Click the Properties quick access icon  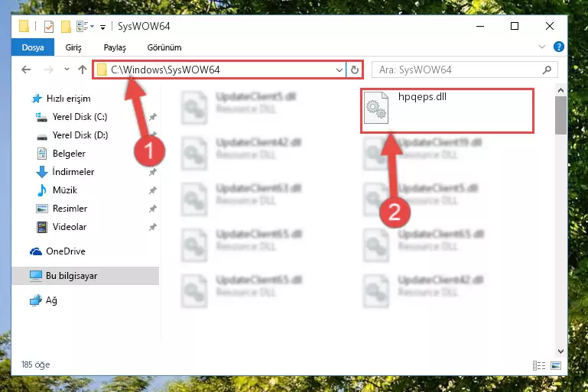click(49, 27)
